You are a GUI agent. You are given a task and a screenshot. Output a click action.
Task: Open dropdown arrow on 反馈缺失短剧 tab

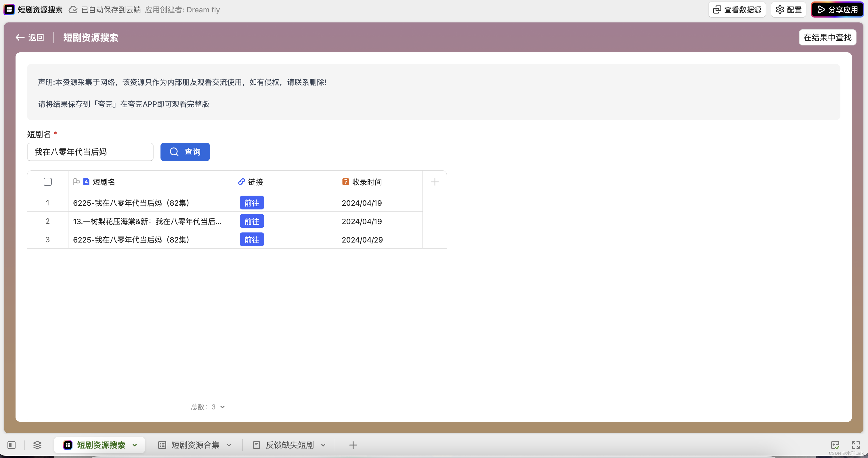coord(324,445)
